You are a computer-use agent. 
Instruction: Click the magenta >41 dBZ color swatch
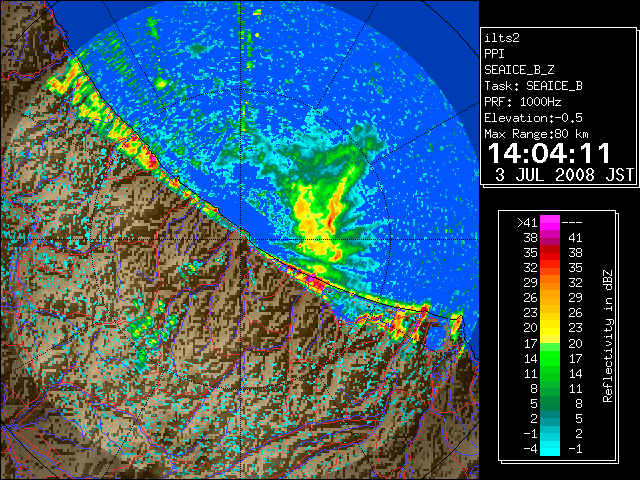[549, 222]
